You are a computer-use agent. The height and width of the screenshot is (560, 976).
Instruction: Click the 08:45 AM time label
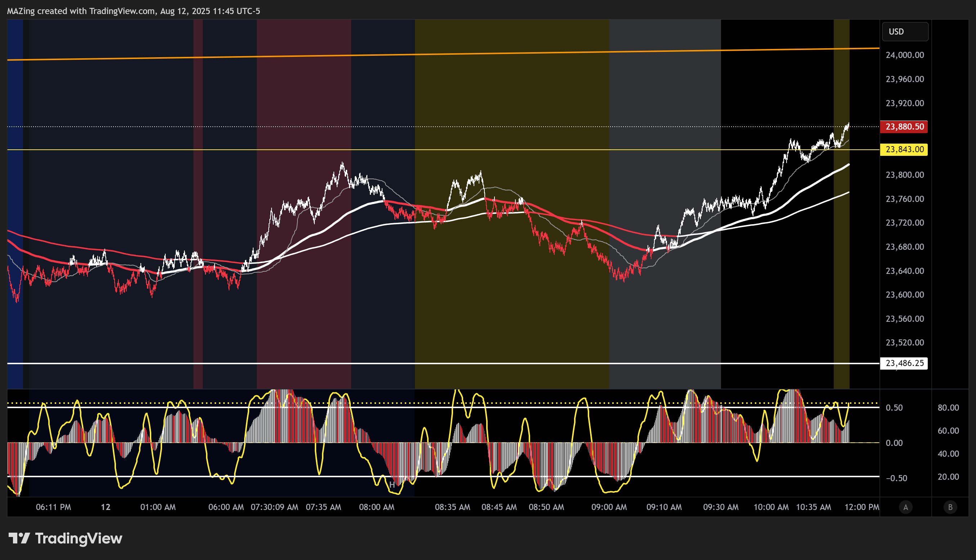click(x=499, y=507)
